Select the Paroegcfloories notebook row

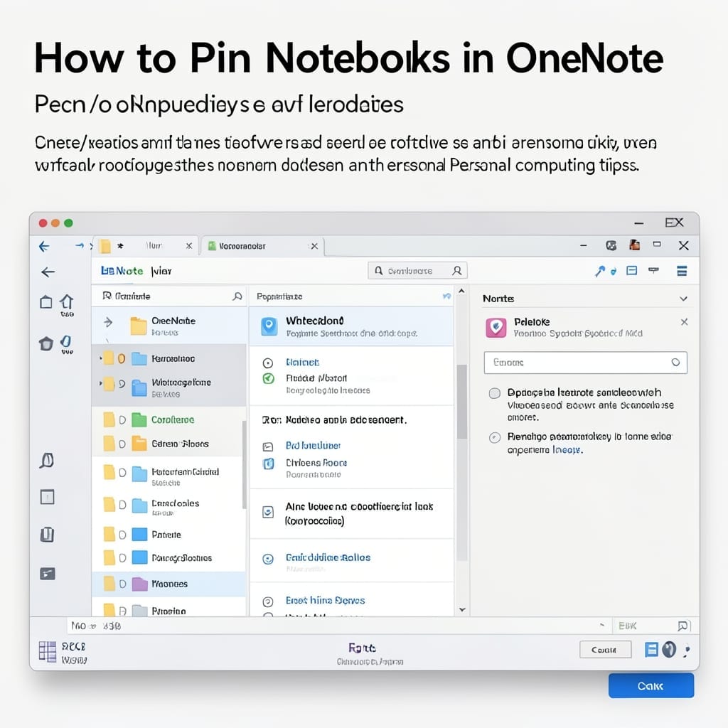coord(168,558)
